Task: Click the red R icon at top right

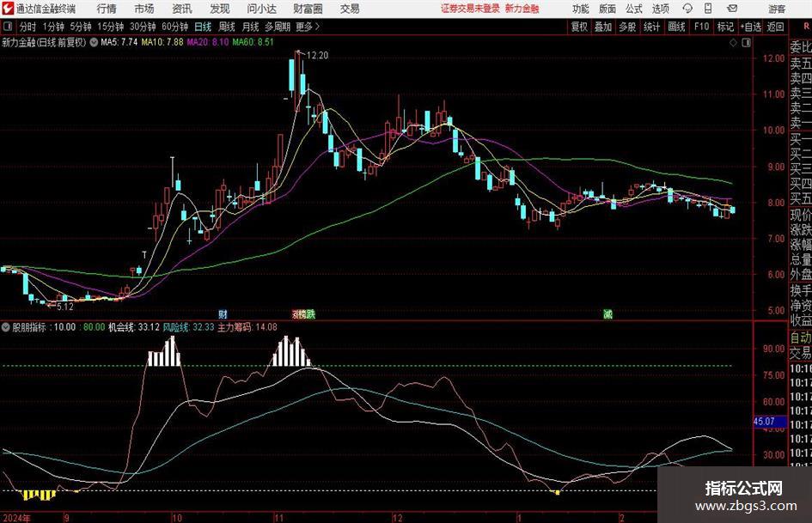Action: (806, 26)
